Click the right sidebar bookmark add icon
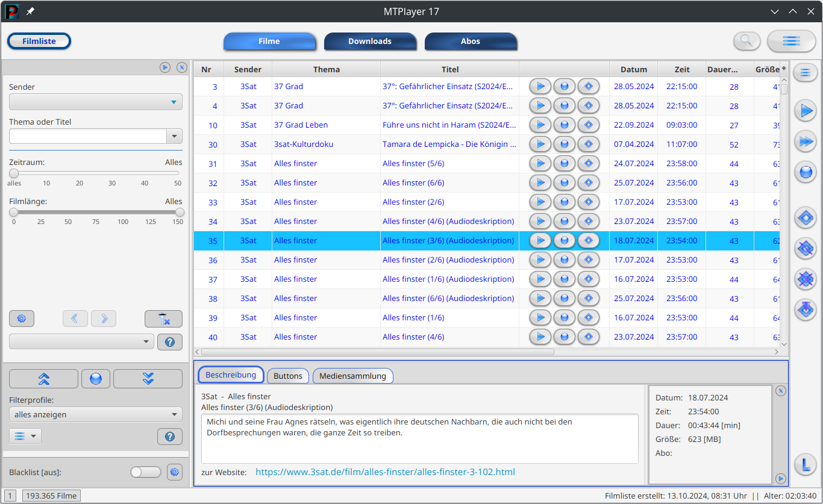Viewport: 823px width, 504px height. coord(805,217)
